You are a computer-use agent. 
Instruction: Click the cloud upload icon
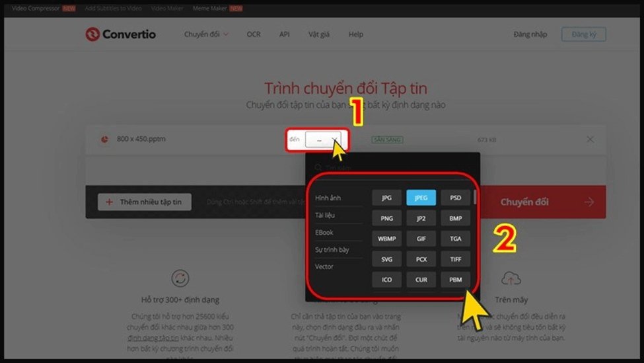(511, 279)
